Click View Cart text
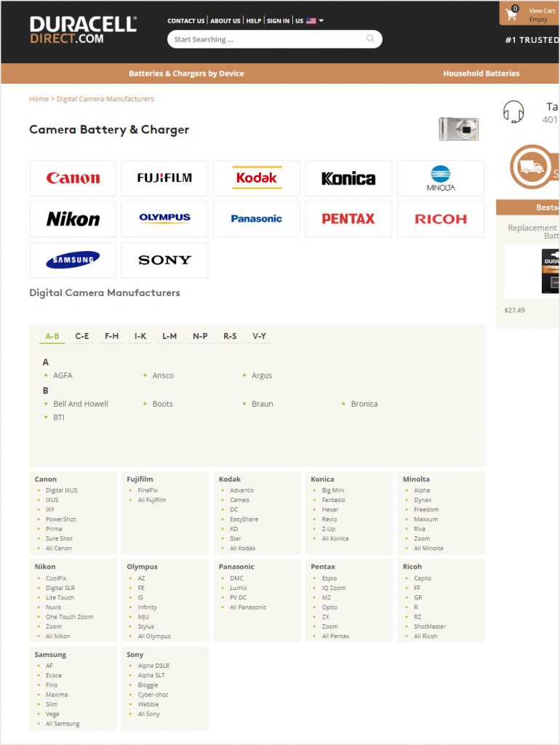 tap(542, 10)
